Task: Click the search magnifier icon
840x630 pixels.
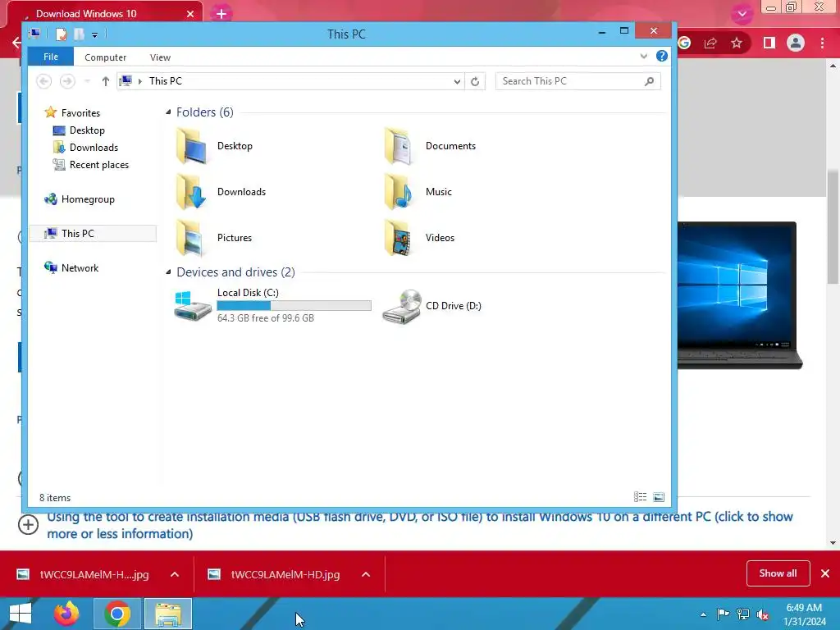Action: pyautogui.click(x=650, y=81)
